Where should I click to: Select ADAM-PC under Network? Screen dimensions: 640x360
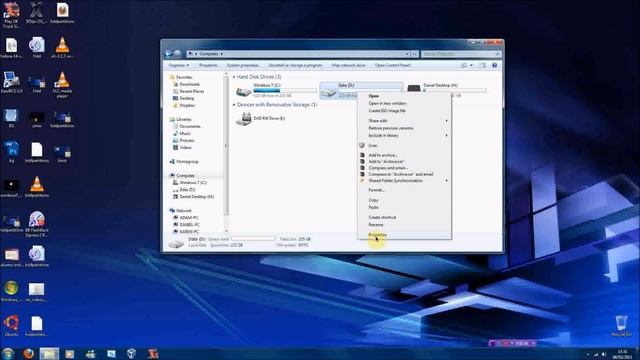point(189,218)
